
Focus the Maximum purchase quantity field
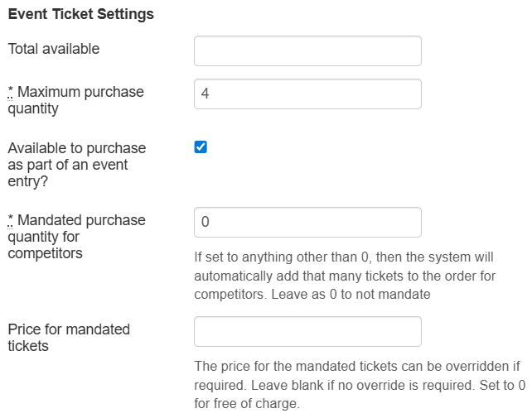[x=307, y=94]
